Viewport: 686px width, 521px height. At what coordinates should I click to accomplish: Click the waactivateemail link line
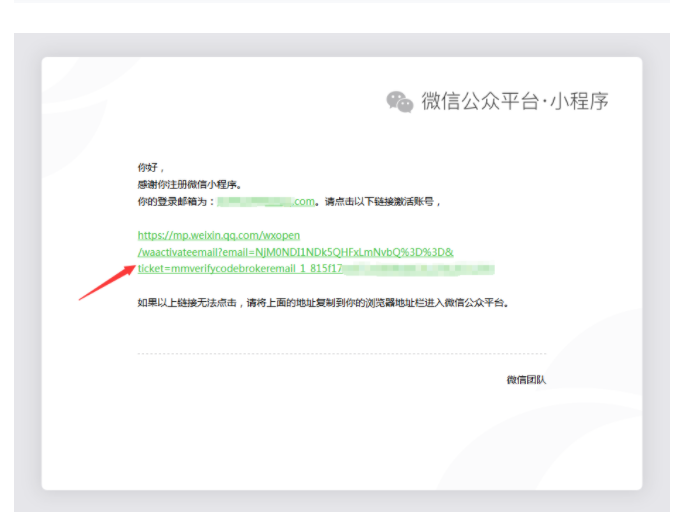pyautogui.click(x=295, y=252)
